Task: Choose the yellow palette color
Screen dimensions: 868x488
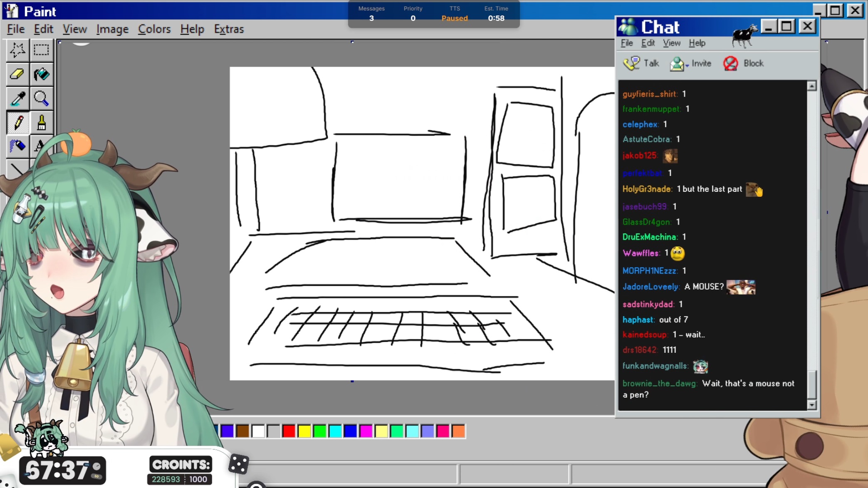Action: point(304,431)
